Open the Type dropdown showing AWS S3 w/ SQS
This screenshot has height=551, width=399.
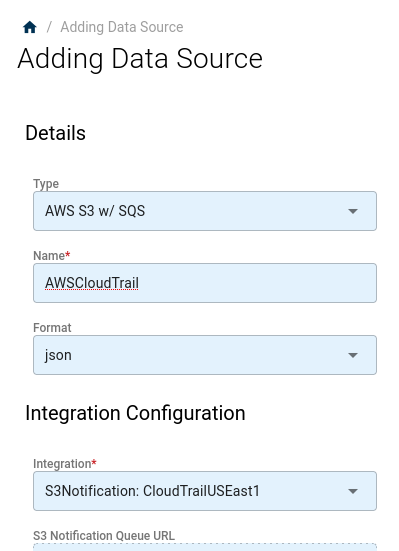pos(205,211)
